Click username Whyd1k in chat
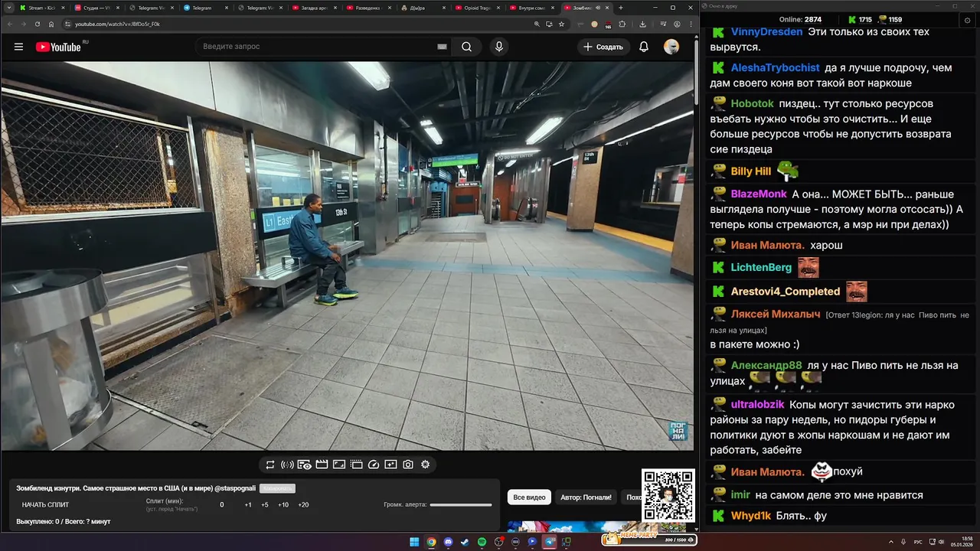Screen dimensions: 980x551 750,516
